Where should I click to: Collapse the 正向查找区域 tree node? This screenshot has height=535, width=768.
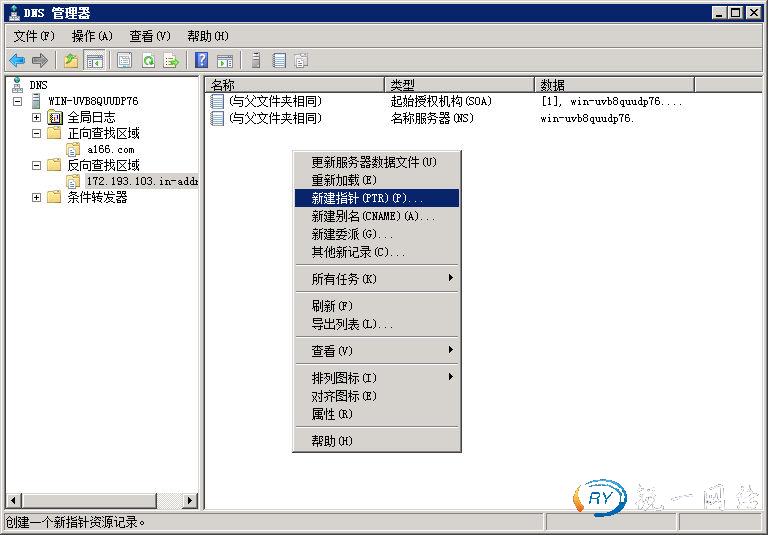36,133
